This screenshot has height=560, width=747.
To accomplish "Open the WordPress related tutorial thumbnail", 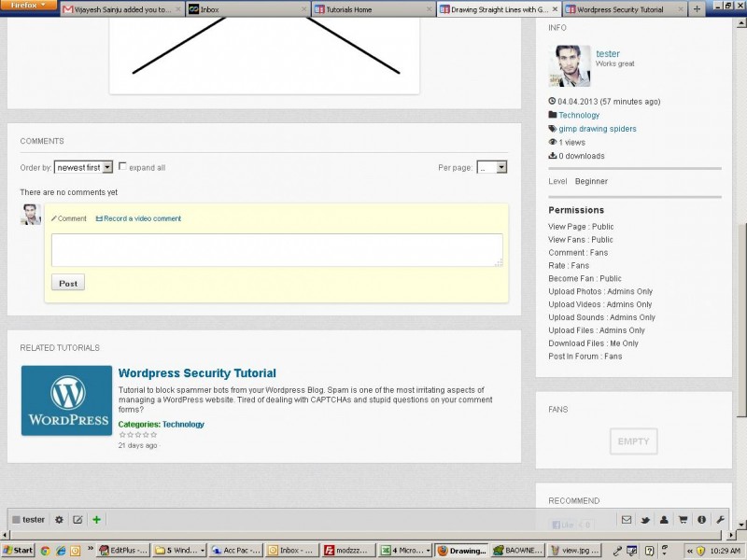I will click(66, 400).
